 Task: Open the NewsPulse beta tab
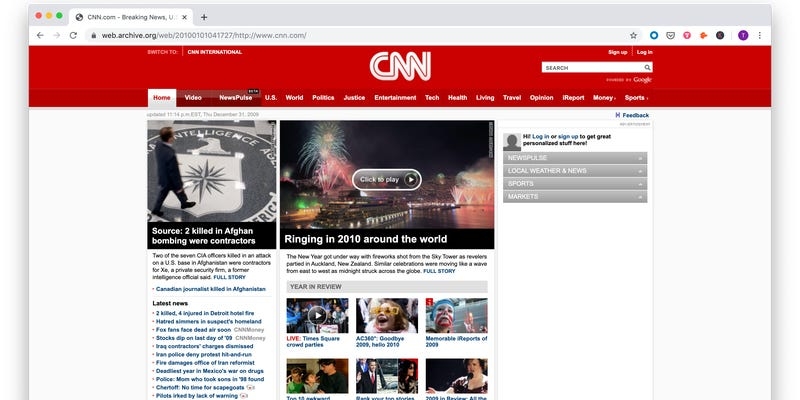tap(236, 98)
